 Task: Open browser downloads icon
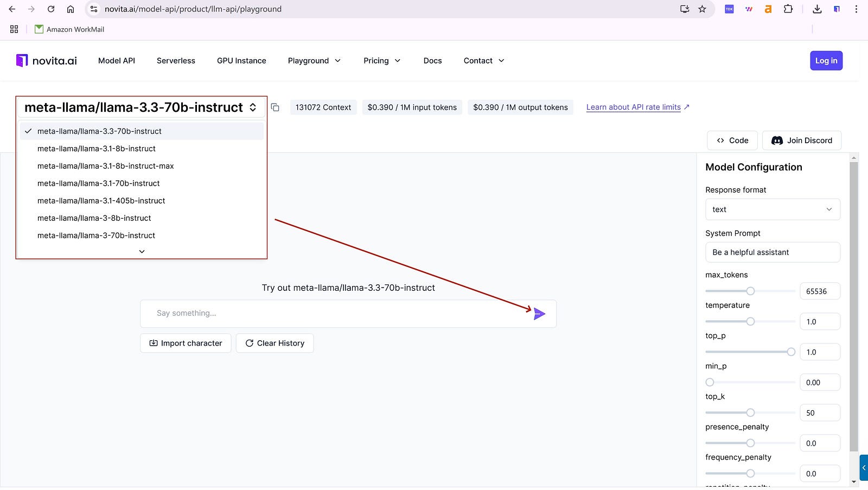pyautogui.click(x=817, y=9)
